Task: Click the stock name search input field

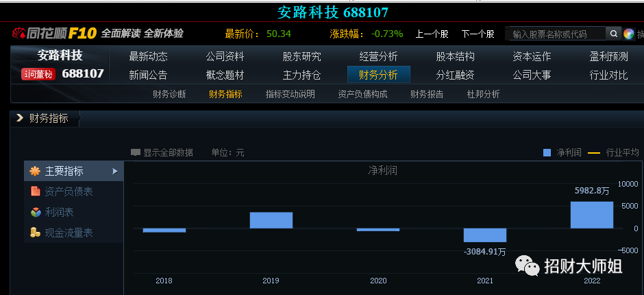Action: pyautogui.click(x=556, y=34)
